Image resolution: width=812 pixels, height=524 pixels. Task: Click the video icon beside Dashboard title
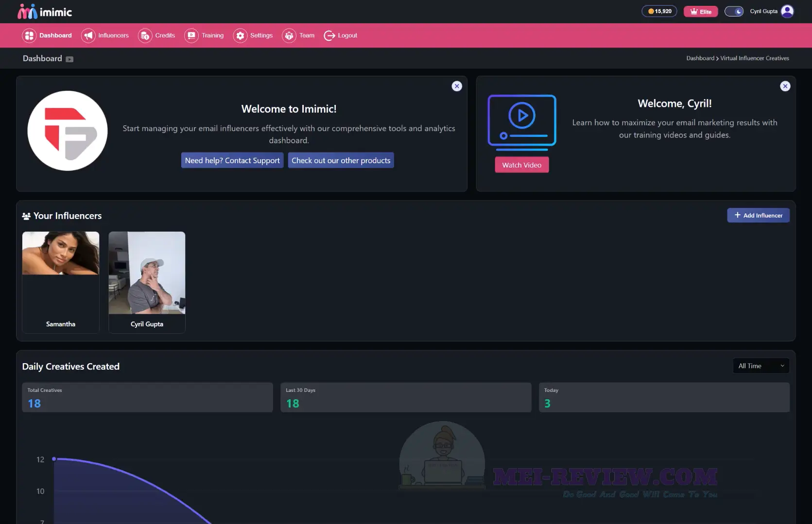point(69,59)
